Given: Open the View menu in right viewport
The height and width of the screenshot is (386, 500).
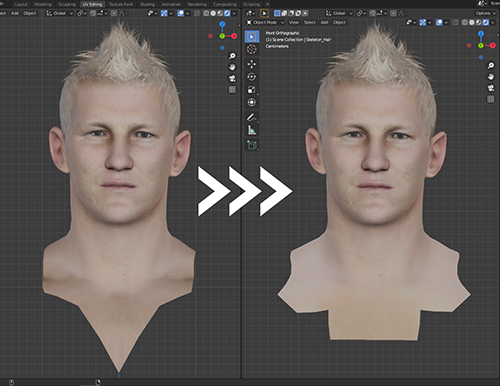Looking at the screenshot, I should (293, 22).
